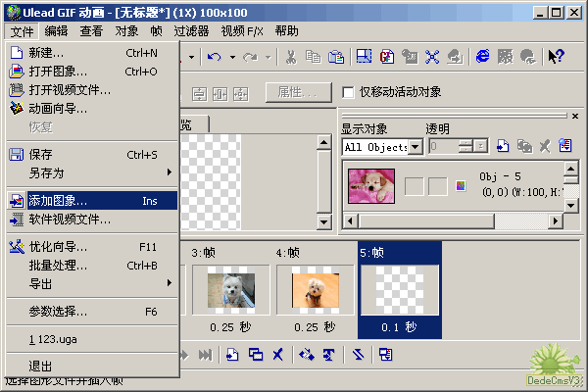Open the 视频 F/X menu
This screenshot has width=588, height=392.
click(242, 31)
